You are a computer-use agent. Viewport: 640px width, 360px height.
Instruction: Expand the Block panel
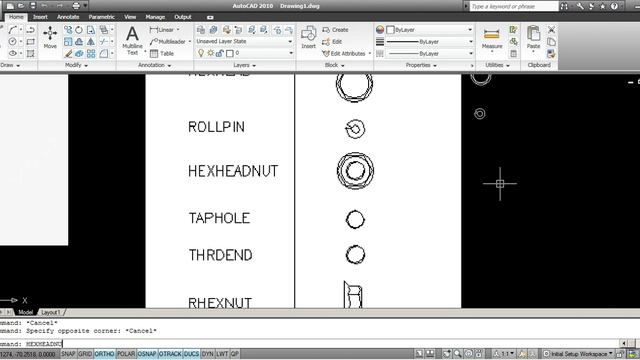coord(334,65)
